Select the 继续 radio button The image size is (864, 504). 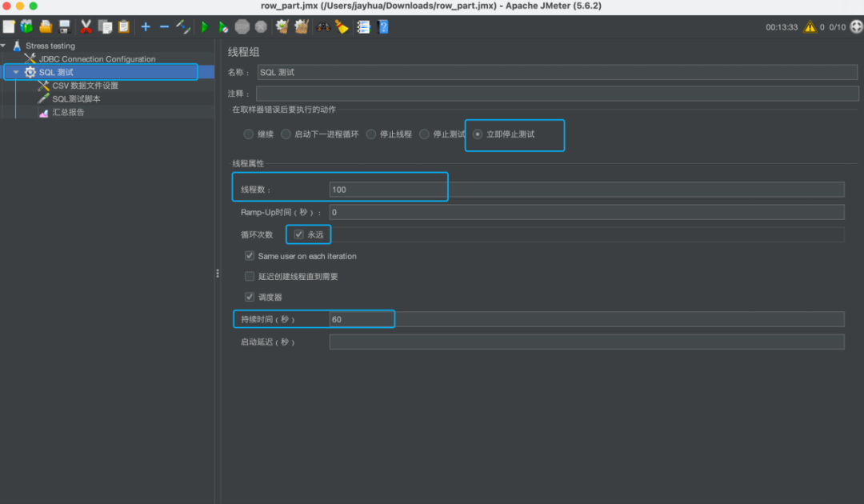[249, 134]
